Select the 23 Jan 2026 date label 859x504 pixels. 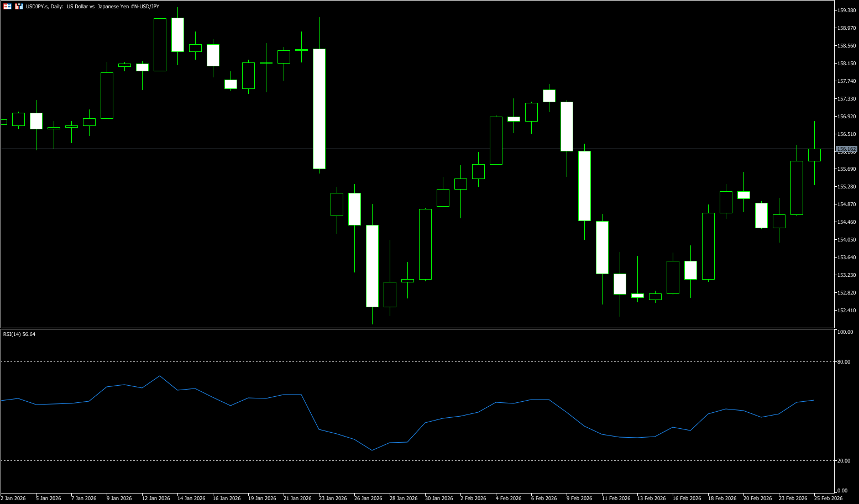tap(333, 498)
